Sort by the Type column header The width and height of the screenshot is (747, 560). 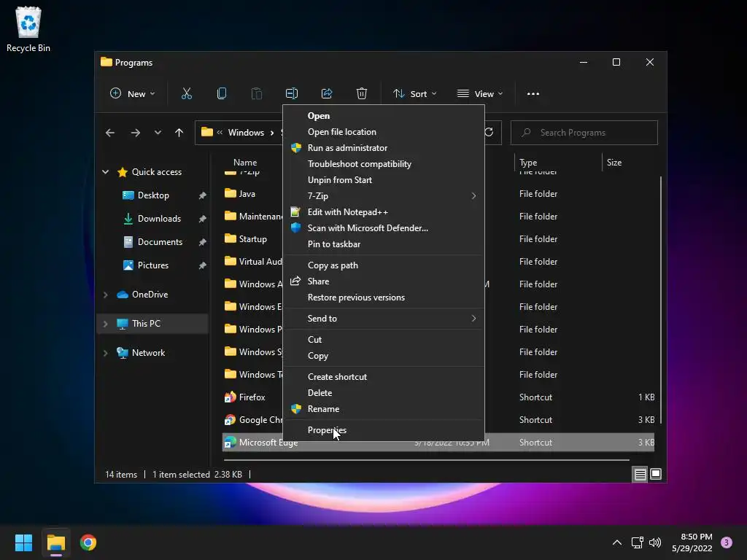pyautogui.click(x=528, y=163)
